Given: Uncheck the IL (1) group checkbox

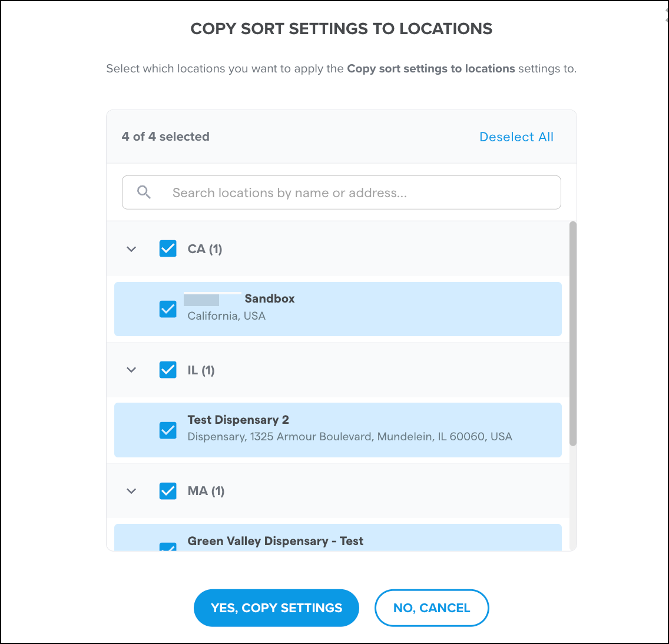Looking at the screenshot, I should tap(168, 370).
